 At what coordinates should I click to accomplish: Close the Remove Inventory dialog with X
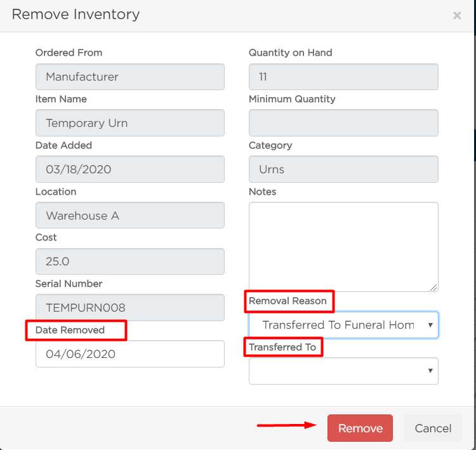click(457, 15)
